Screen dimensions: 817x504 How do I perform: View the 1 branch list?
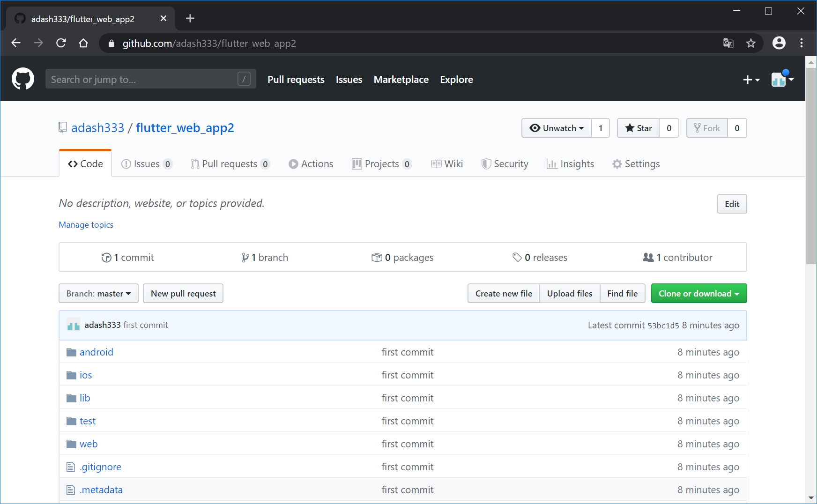[265, 258]
